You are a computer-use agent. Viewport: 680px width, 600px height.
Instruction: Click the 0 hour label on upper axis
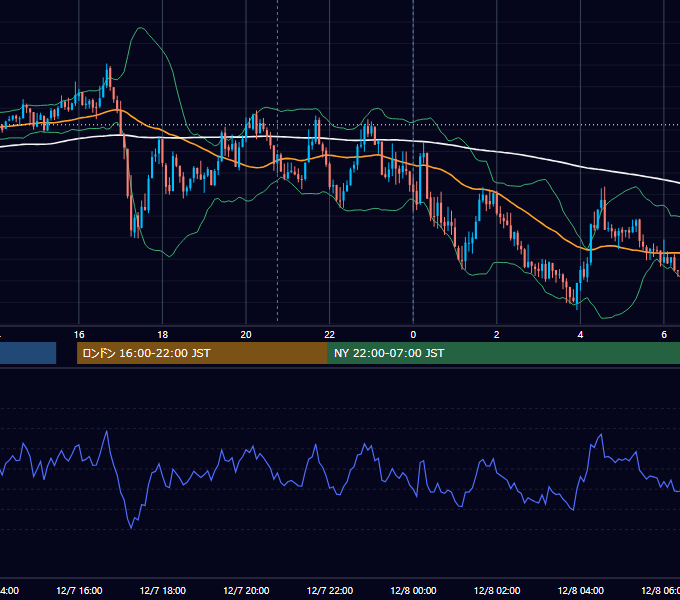(413, 335)
